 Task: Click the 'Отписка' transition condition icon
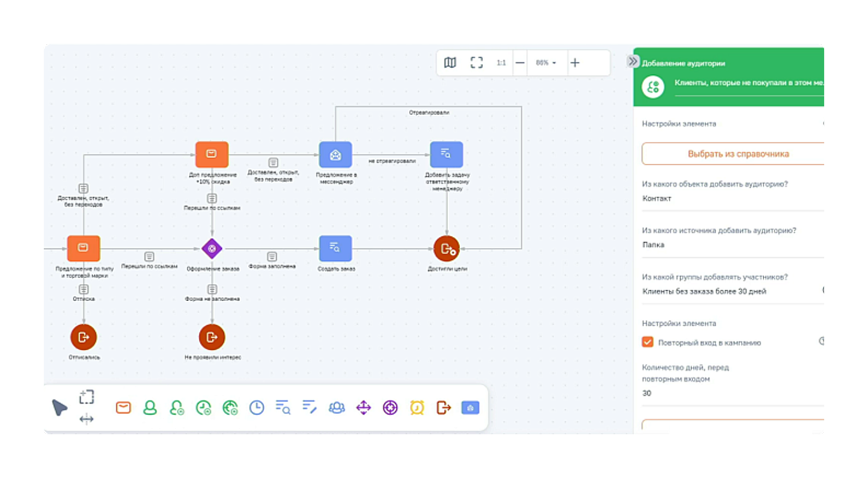(x=84, y=289)
